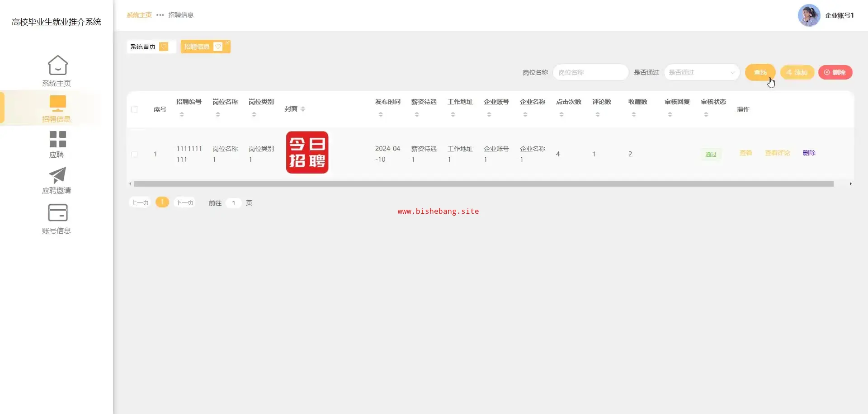Image resolution: width=868 pixels, height=414 pixels.
Task: Click the user avatar picture
Action: tap(809, 15)
